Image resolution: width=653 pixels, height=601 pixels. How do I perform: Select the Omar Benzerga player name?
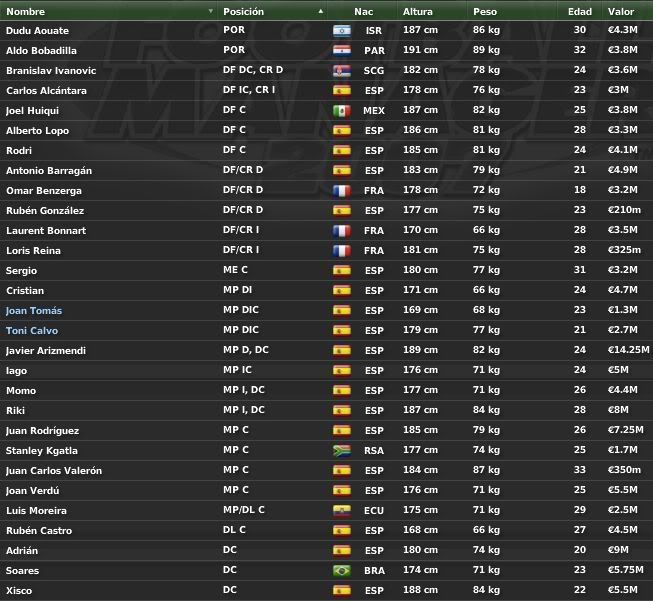point(44,191)
